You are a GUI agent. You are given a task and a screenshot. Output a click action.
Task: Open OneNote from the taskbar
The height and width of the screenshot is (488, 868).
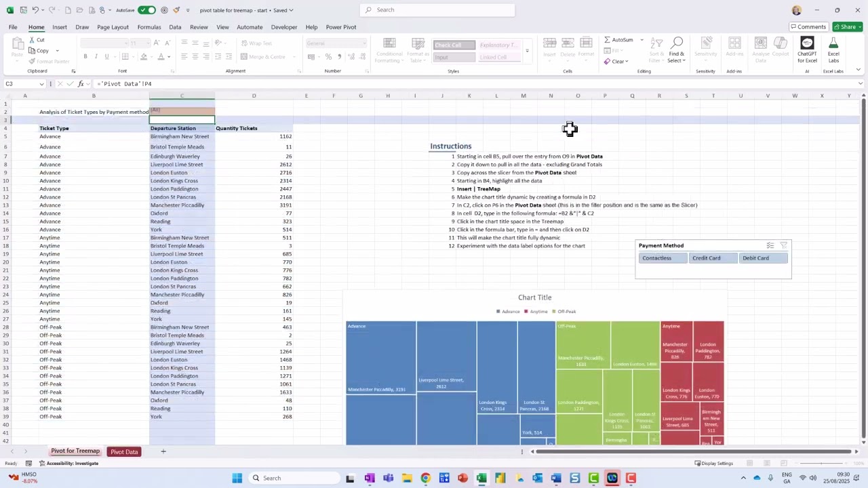pos(370,479)
